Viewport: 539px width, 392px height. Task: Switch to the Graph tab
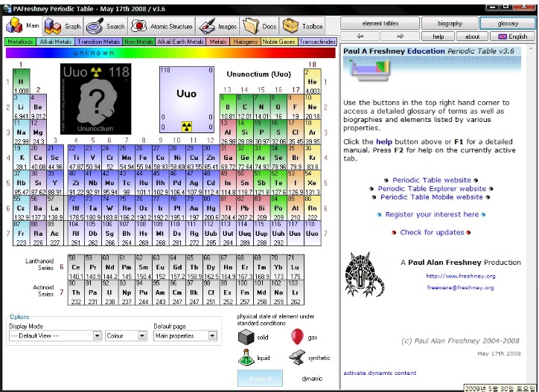[x=63, y=26]
